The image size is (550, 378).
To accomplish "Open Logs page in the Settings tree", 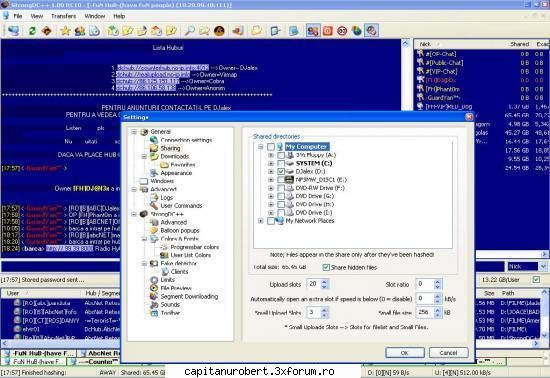I will click(166, 197).
